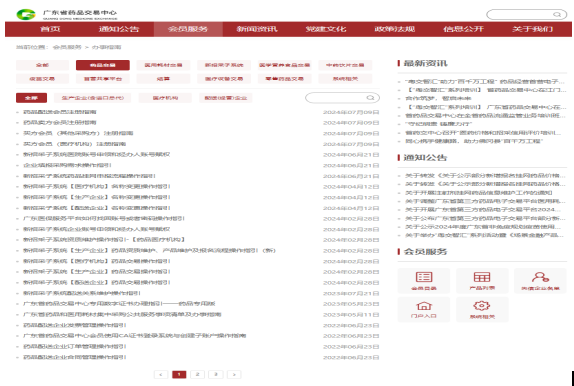The image size is (574, 386).
Task: Open the 产品列表 table icon
Action: tap(482, 277)
